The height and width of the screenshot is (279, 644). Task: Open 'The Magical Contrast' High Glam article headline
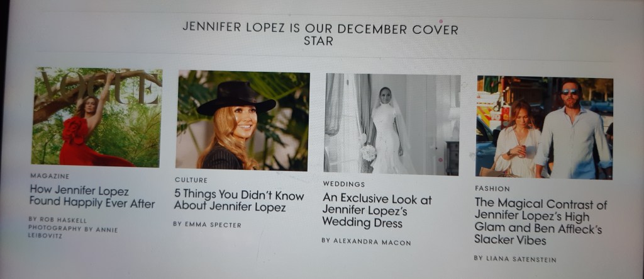tap(540, 222)
